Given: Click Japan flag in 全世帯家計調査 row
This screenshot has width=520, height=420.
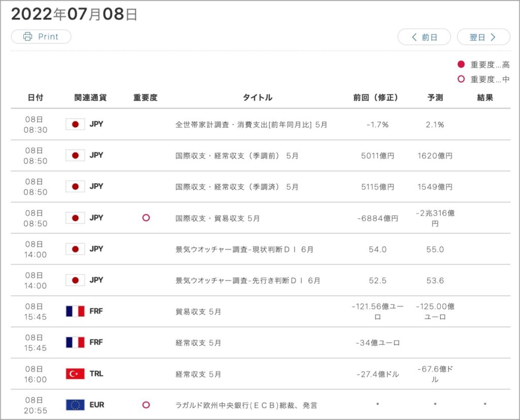Looking at the screenshot, I should [x=75, y=124].
